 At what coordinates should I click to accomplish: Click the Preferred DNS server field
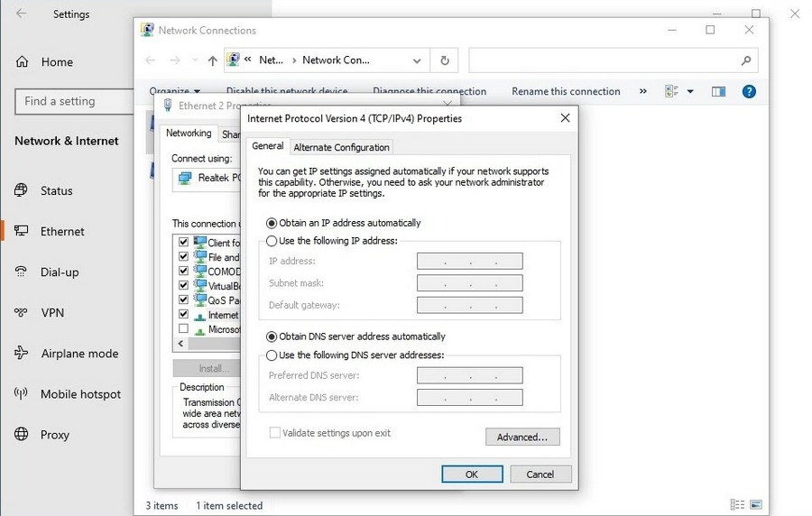tap(470, 376)
